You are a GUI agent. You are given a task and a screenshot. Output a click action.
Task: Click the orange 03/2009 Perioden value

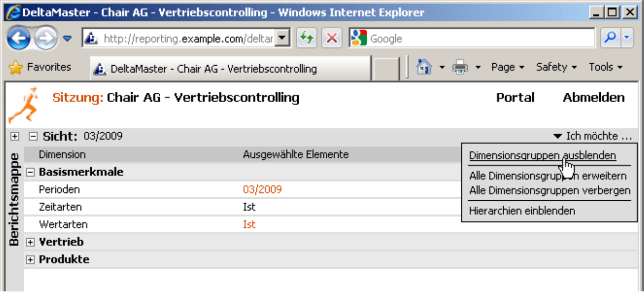pos(262,190)
